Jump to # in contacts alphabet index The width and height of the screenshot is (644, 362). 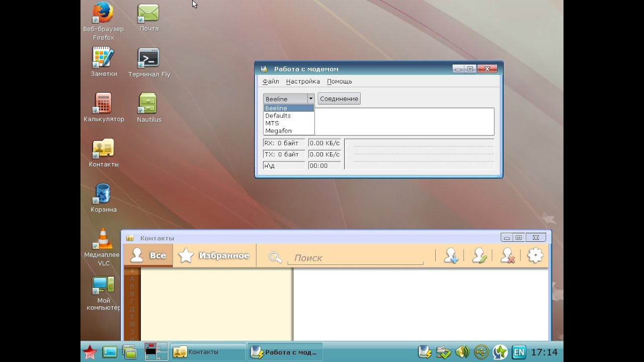pyautogui.click(x=132, y=271)
